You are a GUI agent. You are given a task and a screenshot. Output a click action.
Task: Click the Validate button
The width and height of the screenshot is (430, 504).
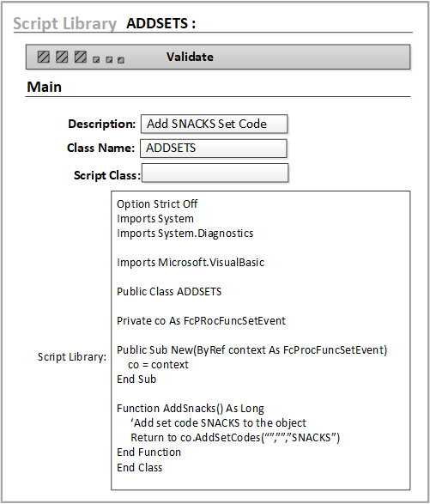click(190, 57)
